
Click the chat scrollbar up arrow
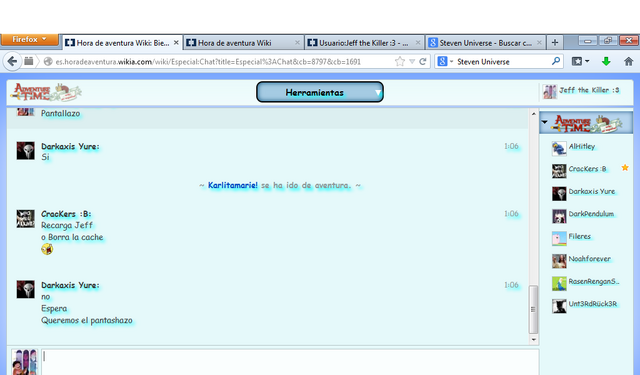tap(533, 114)
